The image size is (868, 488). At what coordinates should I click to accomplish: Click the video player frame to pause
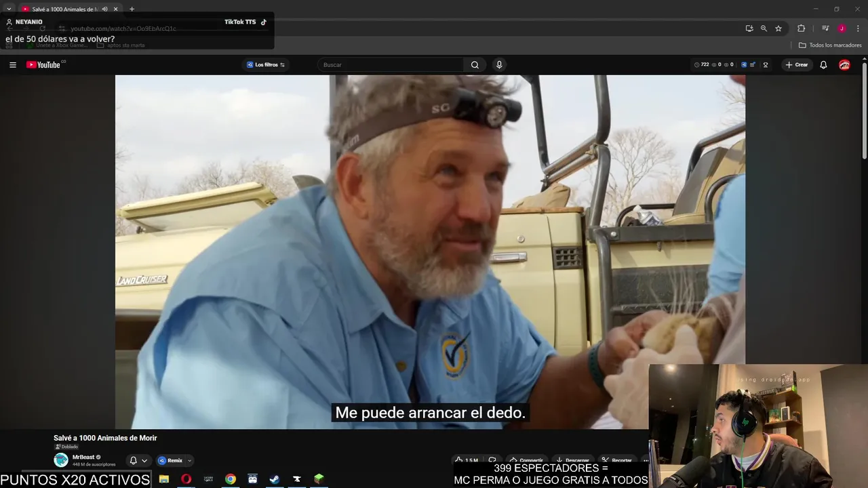point(430,251)
